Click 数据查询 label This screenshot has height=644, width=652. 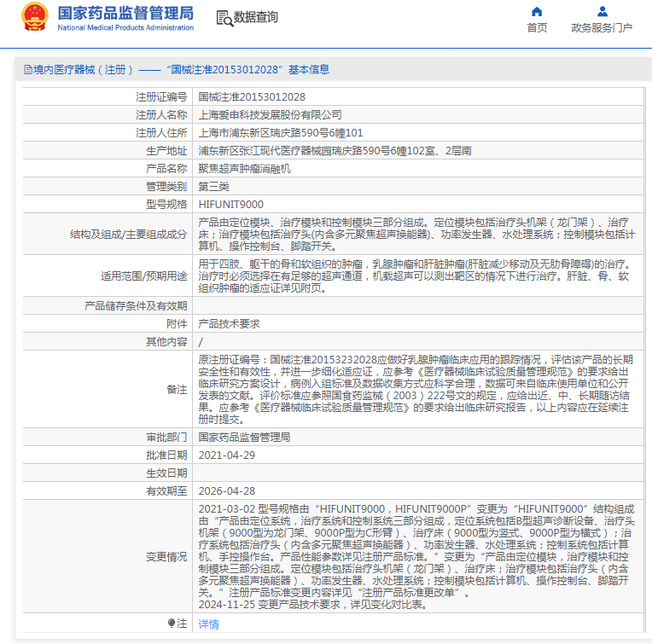(x=256, y=17)
